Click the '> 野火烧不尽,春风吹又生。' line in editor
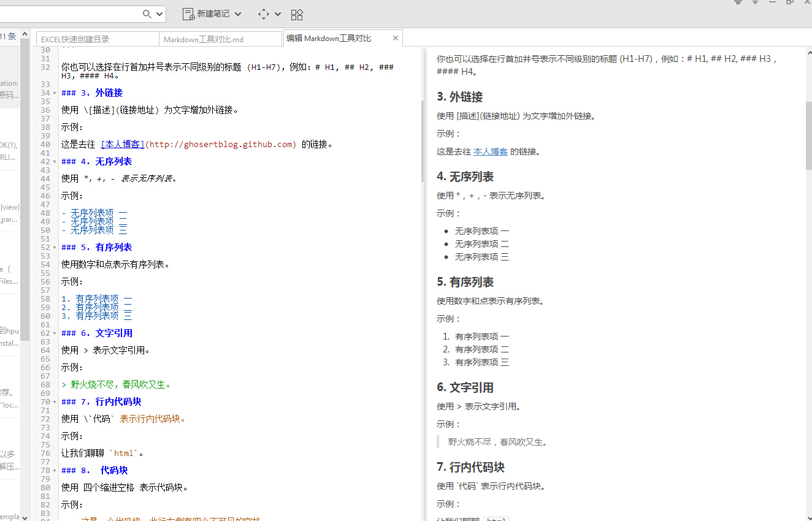Screen dimensions: 812x521 coord(116,385)
